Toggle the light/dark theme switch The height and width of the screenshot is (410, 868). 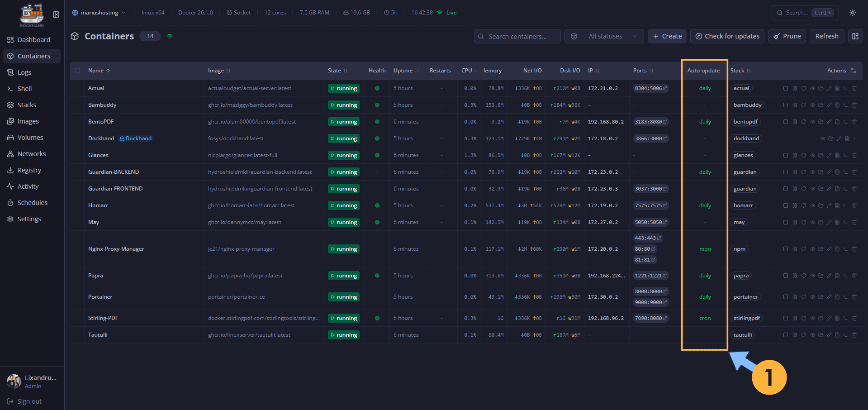852,12
